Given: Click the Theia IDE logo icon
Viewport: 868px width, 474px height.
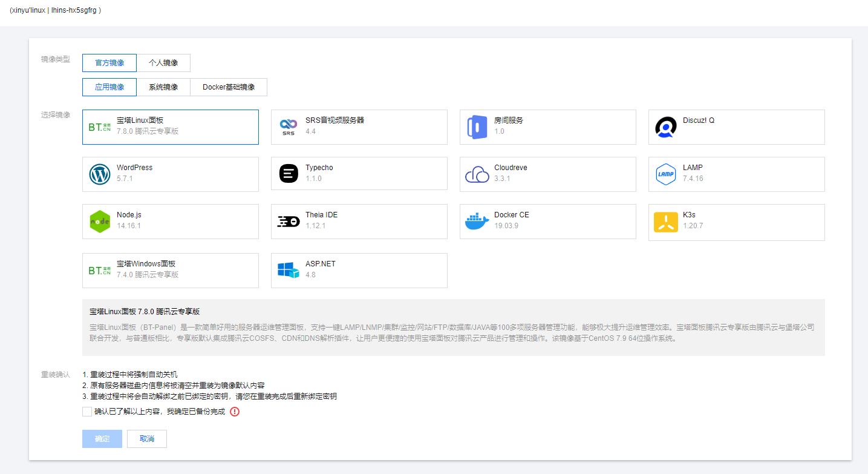Looking at the screenshot, I should pyautogui.click(x=289, y=222).
